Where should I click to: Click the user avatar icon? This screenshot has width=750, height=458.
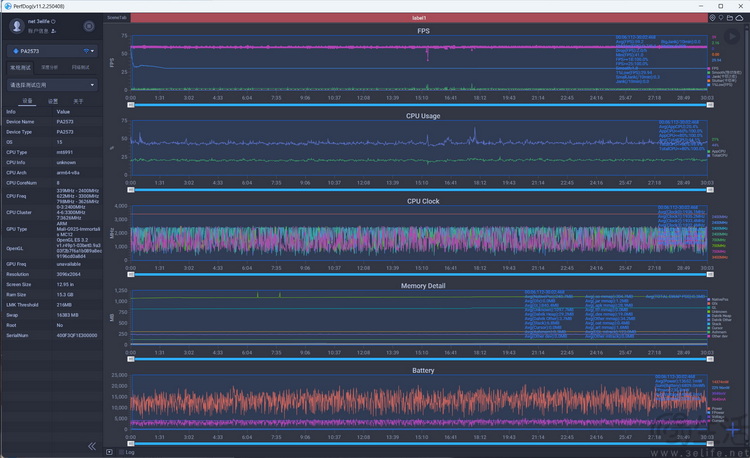tap(17, 26)
